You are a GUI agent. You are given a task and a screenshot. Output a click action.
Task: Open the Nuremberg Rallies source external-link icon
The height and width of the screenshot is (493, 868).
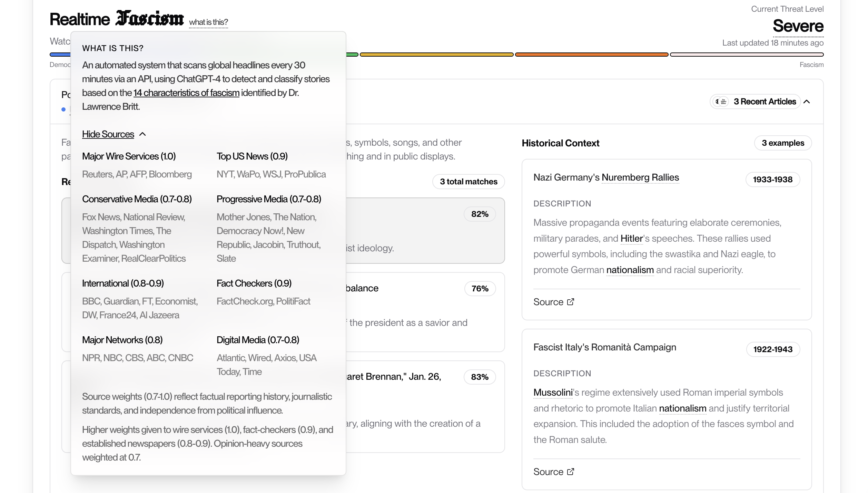click(x=571, y=302)
